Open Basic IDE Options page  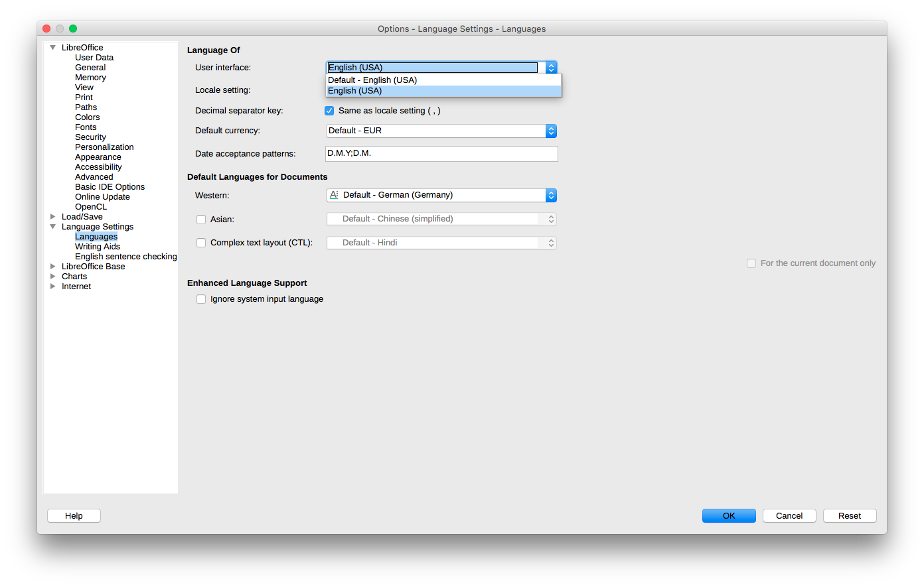point(110,187)
